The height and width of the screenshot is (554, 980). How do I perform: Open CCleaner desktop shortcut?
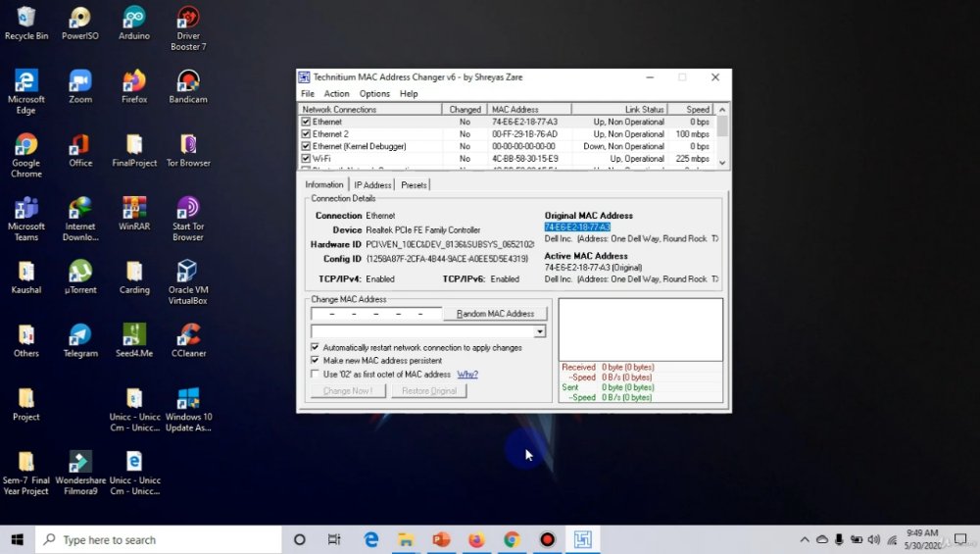188,341
